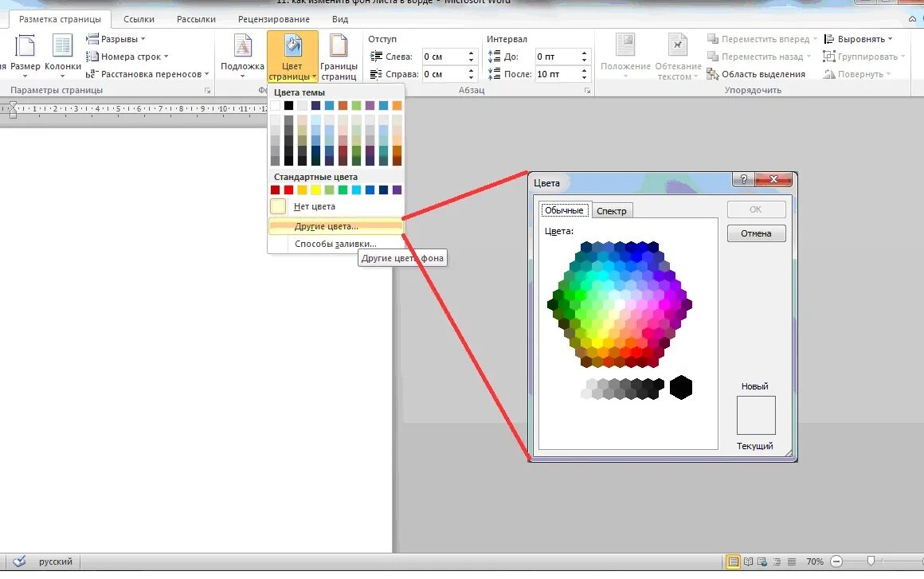Pick the white theme color swatch
The height and width of the screenshot is (579, 924).
coord(275,105)
